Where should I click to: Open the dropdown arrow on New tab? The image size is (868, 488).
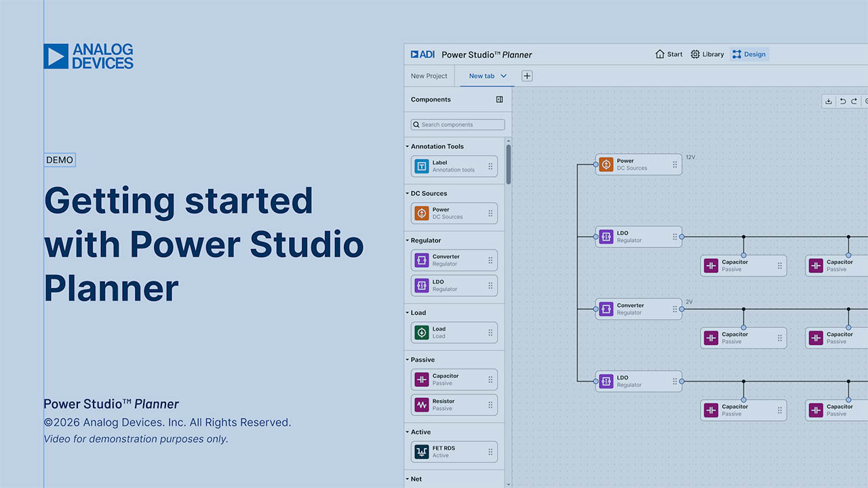tap(504, 76)
